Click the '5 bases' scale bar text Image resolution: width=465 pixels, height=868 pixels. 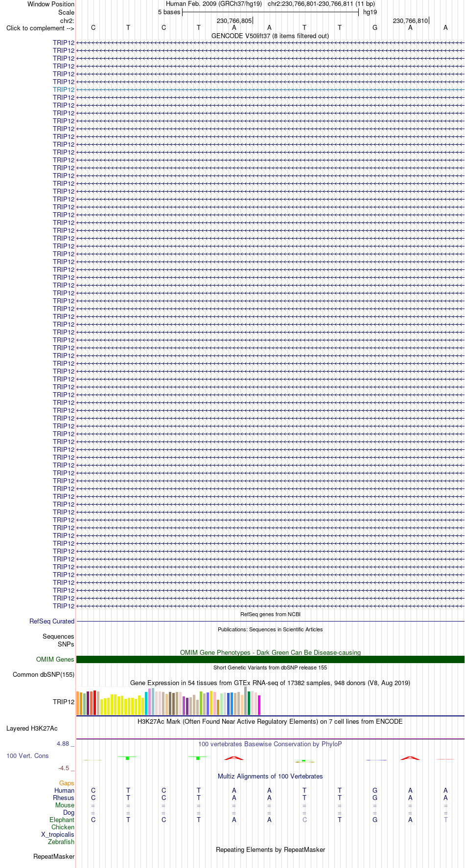169,12
